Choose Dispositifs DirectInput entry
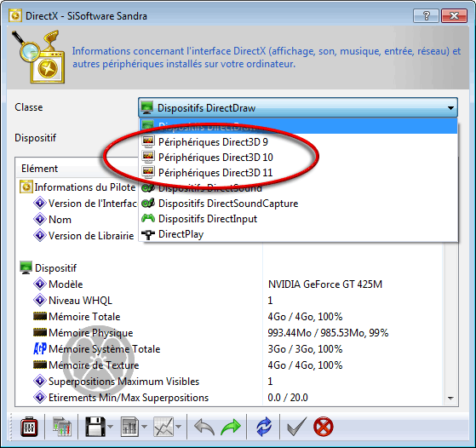The height and width of the screenshot is (448, 476). click(299, 219)
